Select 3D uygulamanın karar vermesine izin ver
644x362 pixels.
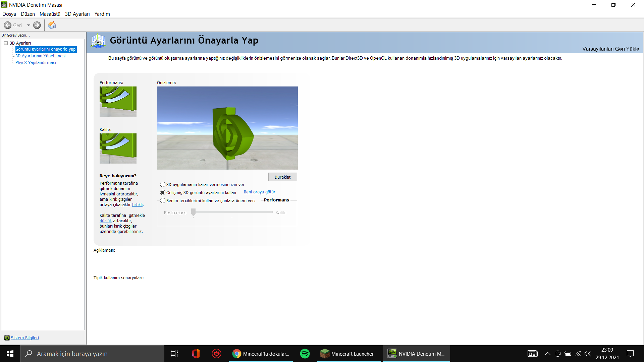[163, 184]
